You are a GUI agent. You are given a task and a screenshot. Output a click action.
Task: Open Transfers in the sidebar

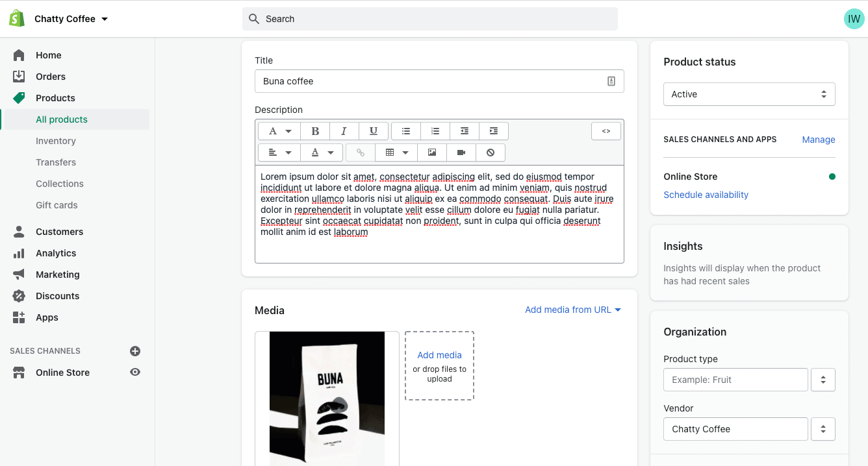tap(56, 162)
